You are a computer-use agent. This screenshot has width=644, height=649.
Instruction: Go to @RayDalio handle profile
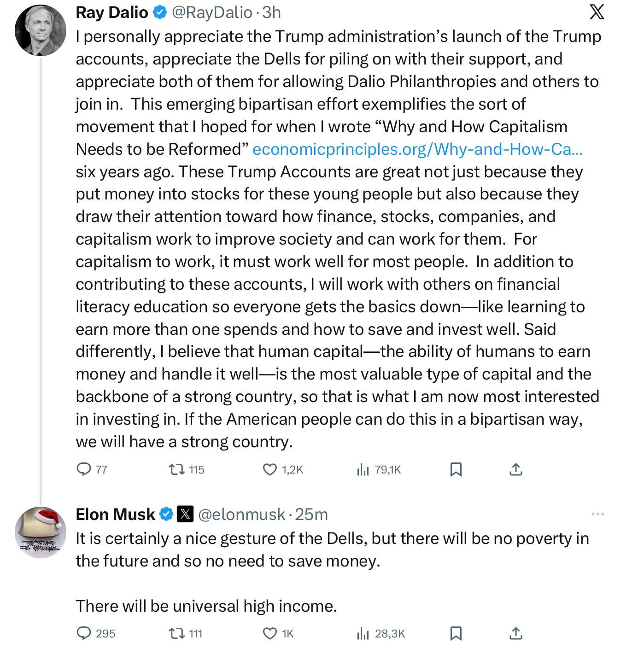tap(212, 12)
